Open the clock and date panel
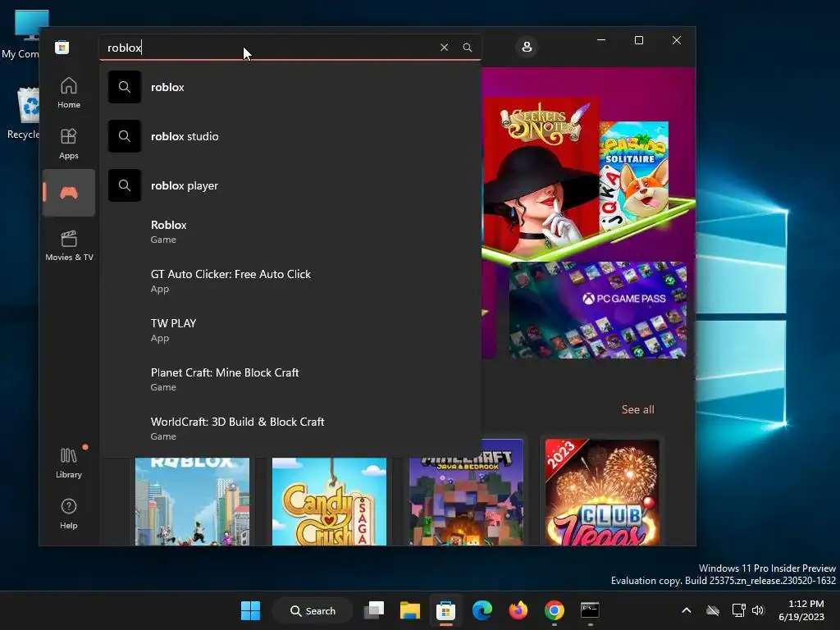 coord(801,610)
